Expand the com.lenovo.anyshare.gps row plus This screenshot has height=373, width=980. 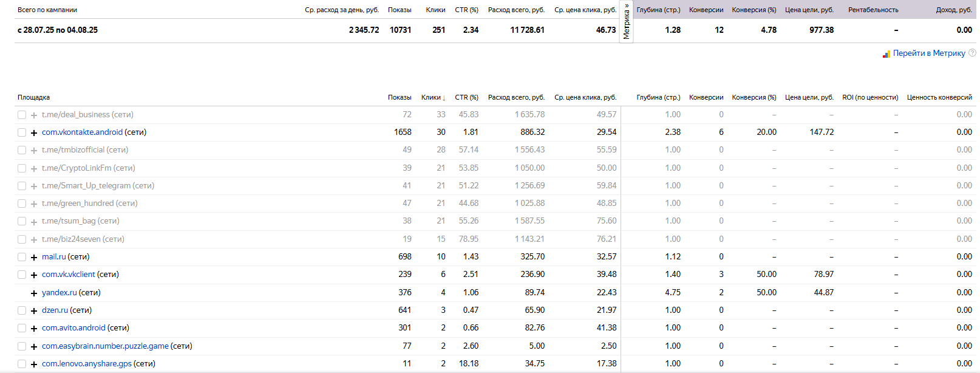34,364
